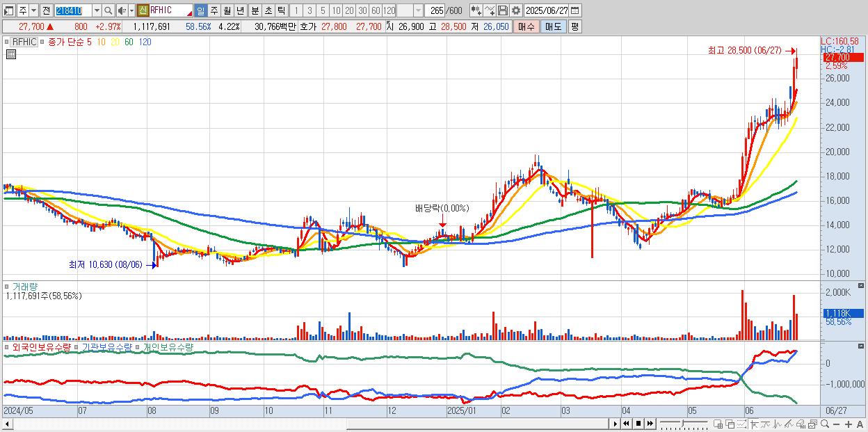Click the add indicator line icon
Image resolution: width=868 pixels, height=432 pixels.
490,10
